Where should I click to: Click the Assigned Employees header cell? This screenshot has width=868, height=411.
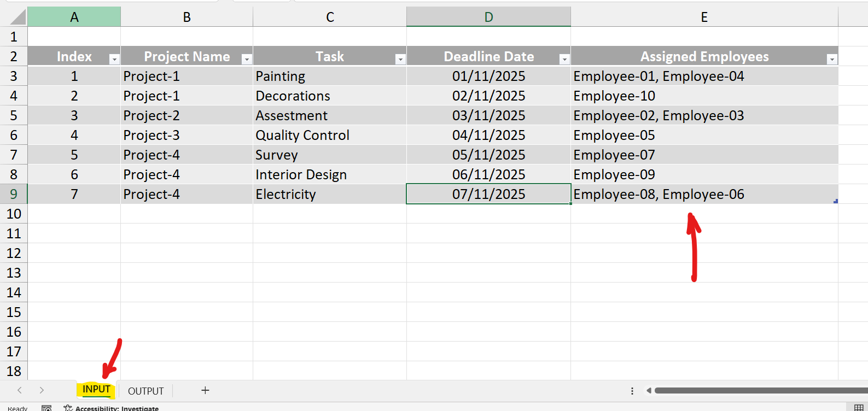(704, 56)
